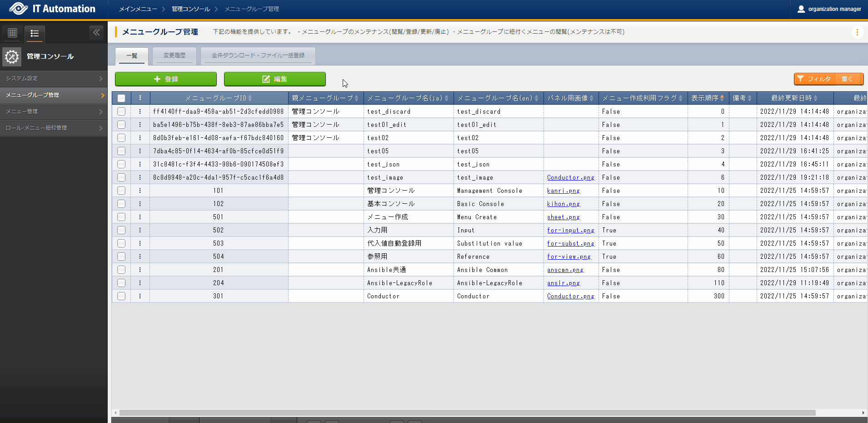This screenshot has width=868, height=423.
Task: Check the box for test01_edit row
Action: (x=121, y=125)
